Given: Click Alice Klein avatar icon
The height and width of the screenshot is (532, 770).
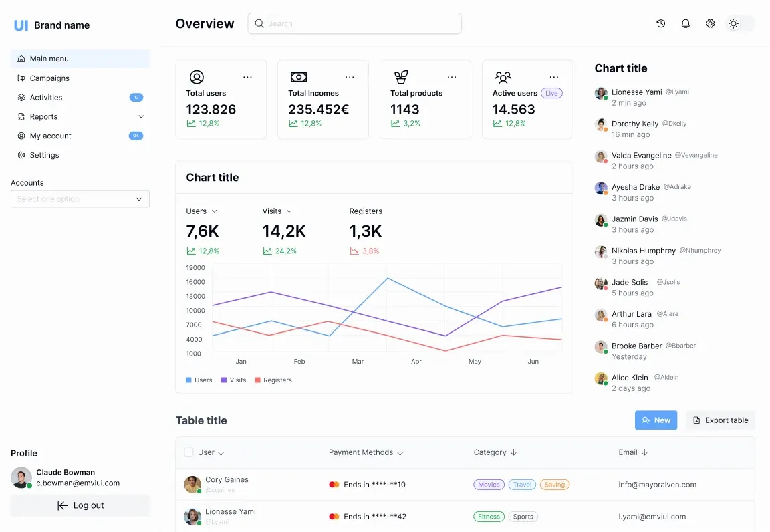Looking at the screenshot, I should coord(601,379).
